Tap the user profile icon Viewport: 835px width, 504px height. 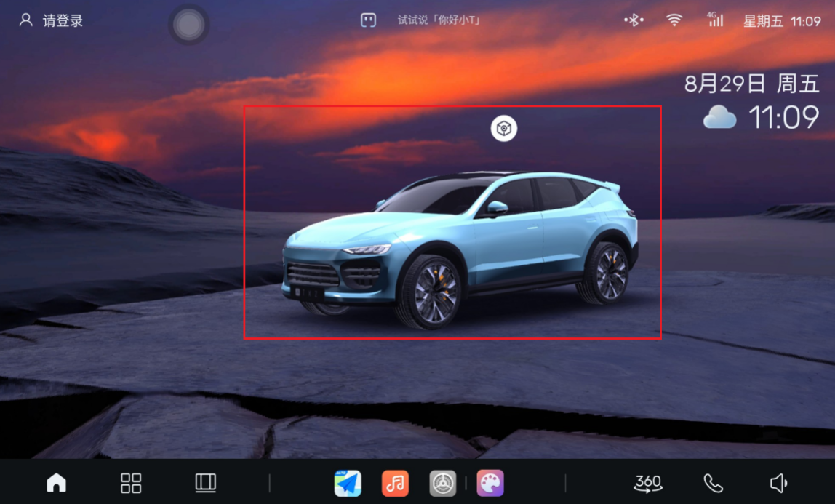point(25,20)
